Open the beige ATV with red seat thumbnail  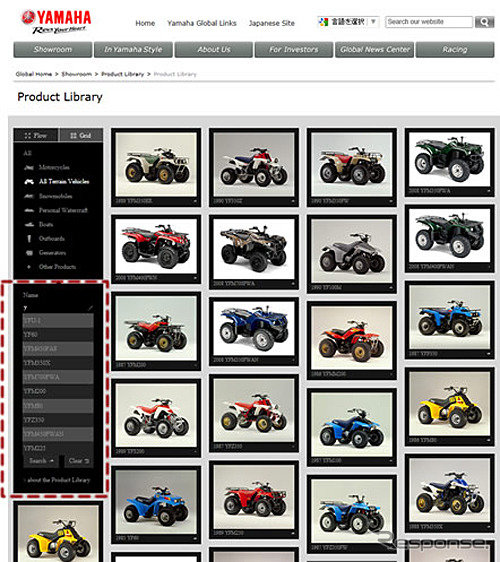(x=352, y=167)
